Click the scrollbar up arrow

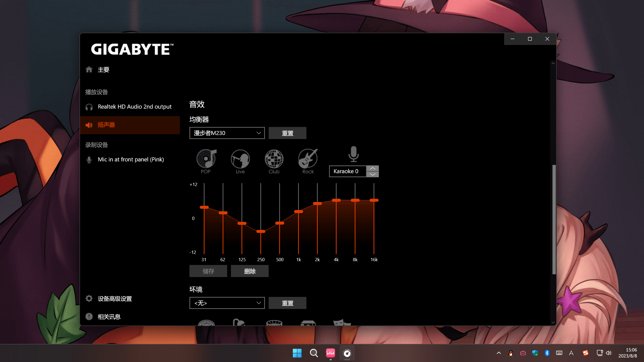coord(553,63)
